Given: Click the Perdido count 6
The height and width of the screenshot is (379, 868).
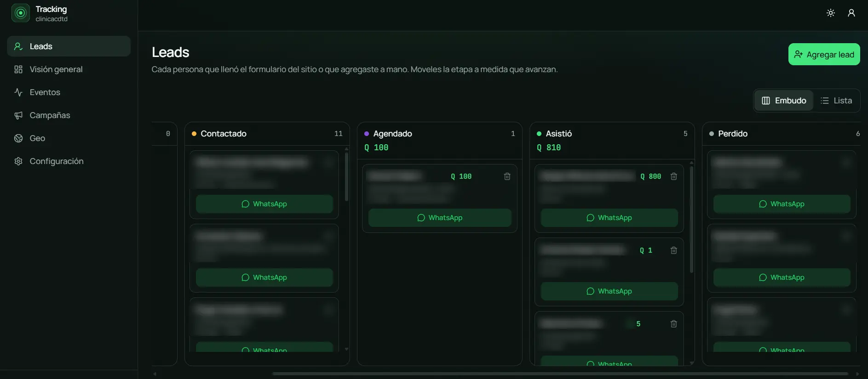Looking at the screenshot, I should (858, 134).
